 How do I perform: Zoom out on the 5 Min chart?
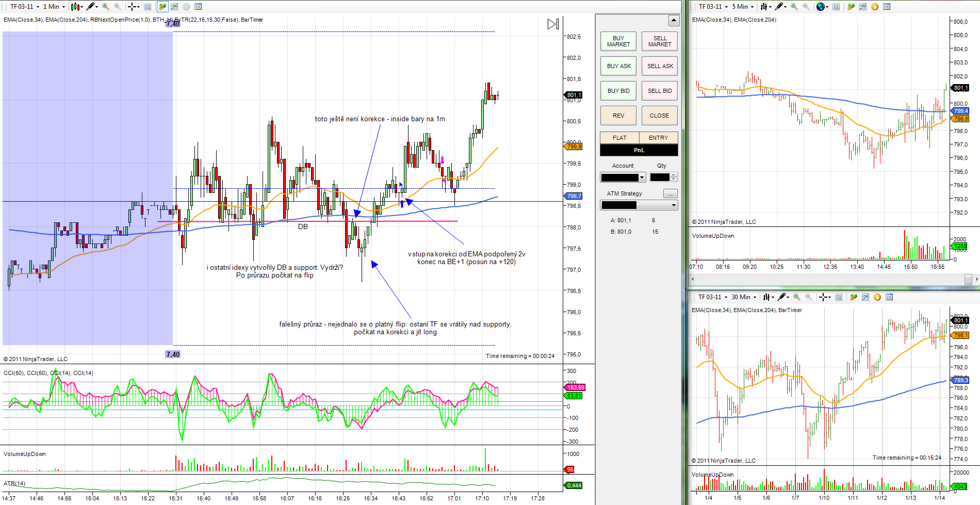[806, 7]
